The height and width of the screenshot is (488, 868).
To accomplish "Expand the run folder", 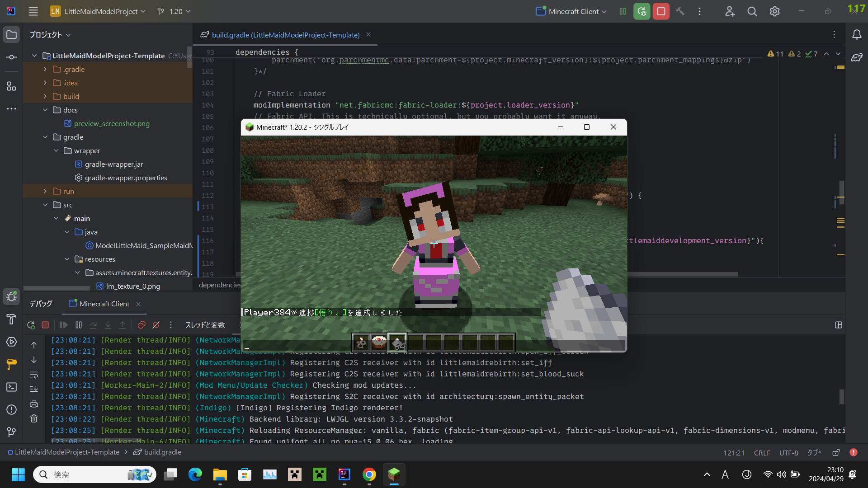I will (45, 191).
